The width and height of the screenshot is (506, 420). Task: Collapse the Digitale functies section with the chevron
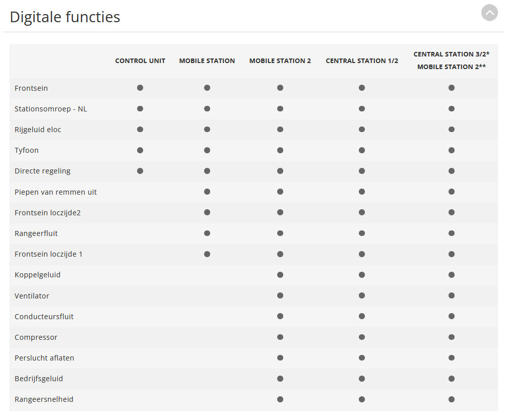point(489,13)
